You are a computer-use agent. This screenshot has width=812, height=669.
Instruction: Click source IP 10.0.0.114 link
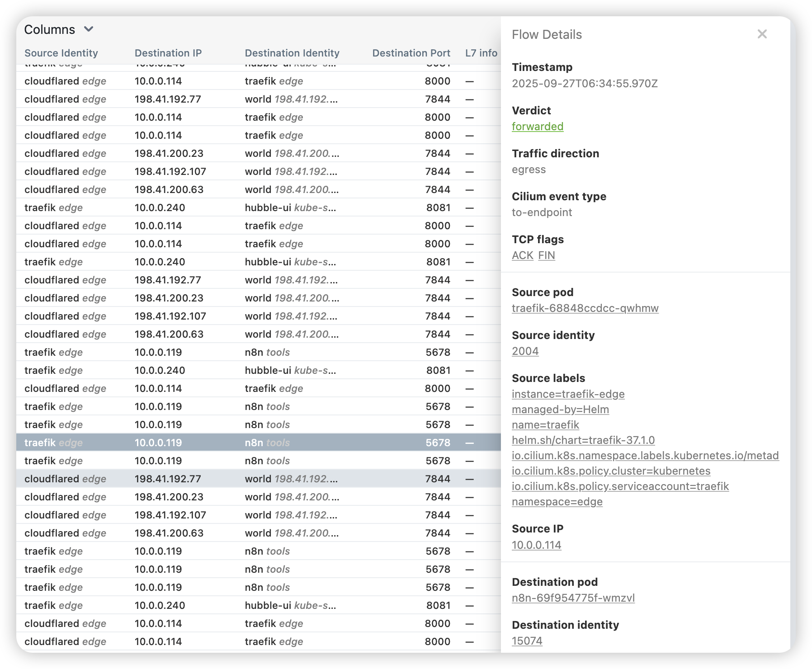pos(536,545)
